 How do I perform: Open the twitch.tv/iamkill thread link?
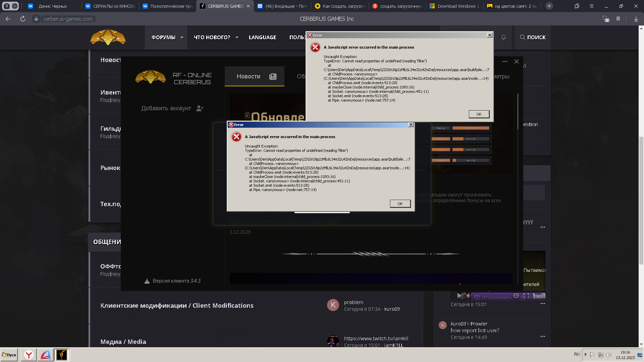click(376, 339)
